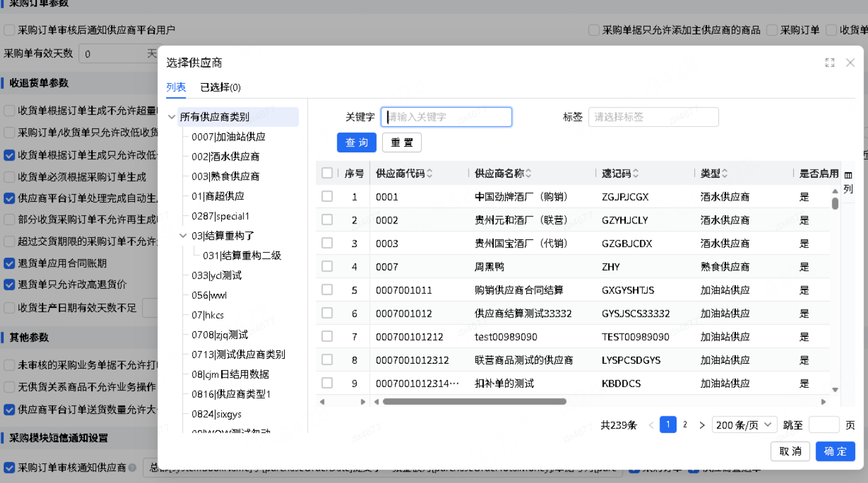Tick the select-all checkbox in the table header
Viewport: 868px width, 483px height.
coord(327,173)
